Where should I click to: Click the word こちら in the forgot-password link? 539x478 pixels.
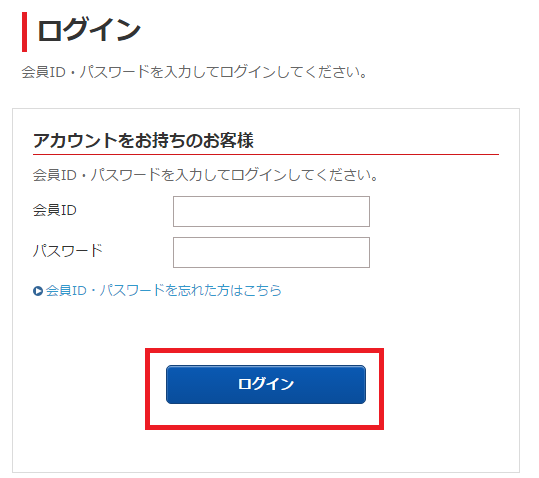[263, 290]
